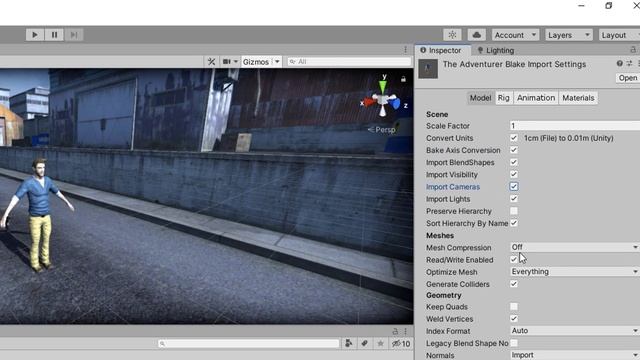The height and width of the screenshot is (360, 640).
Task: Open the Mesh Compression dropdown
Action: [575, 247]
